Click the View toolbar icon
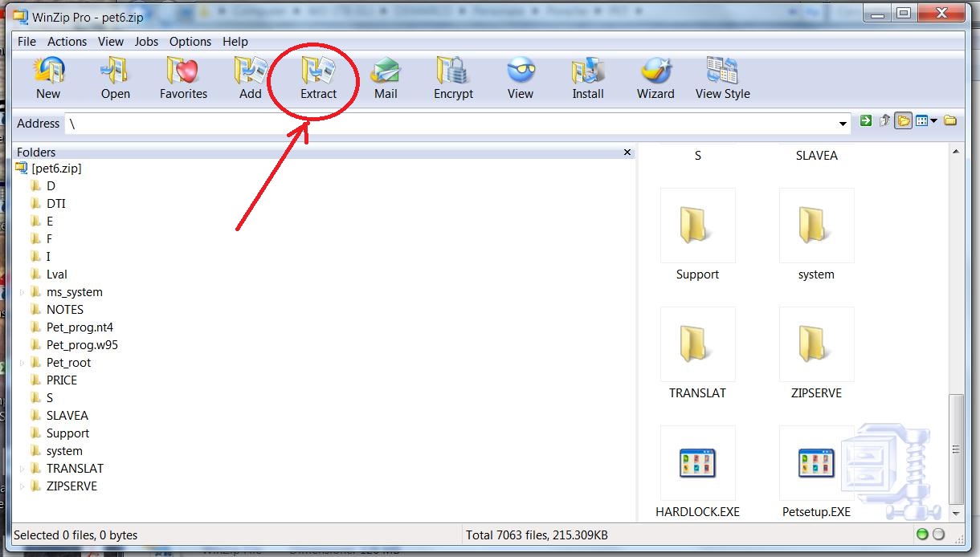 [x=521, y=71]
